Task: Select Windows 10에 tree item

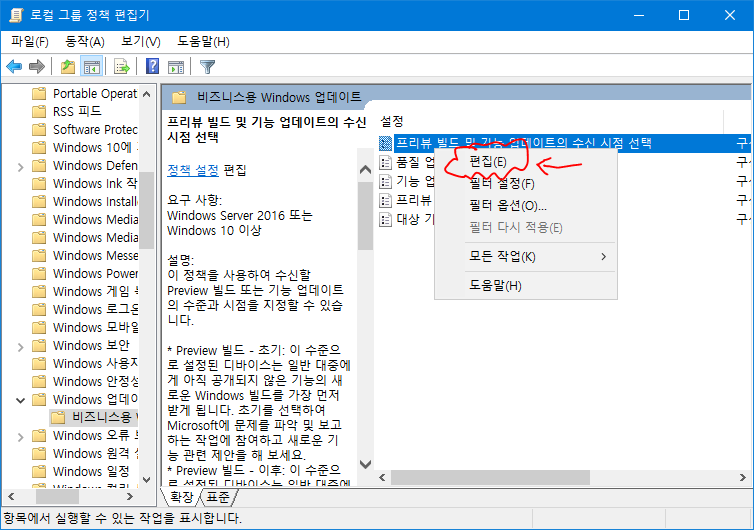Action: point(95,148)
